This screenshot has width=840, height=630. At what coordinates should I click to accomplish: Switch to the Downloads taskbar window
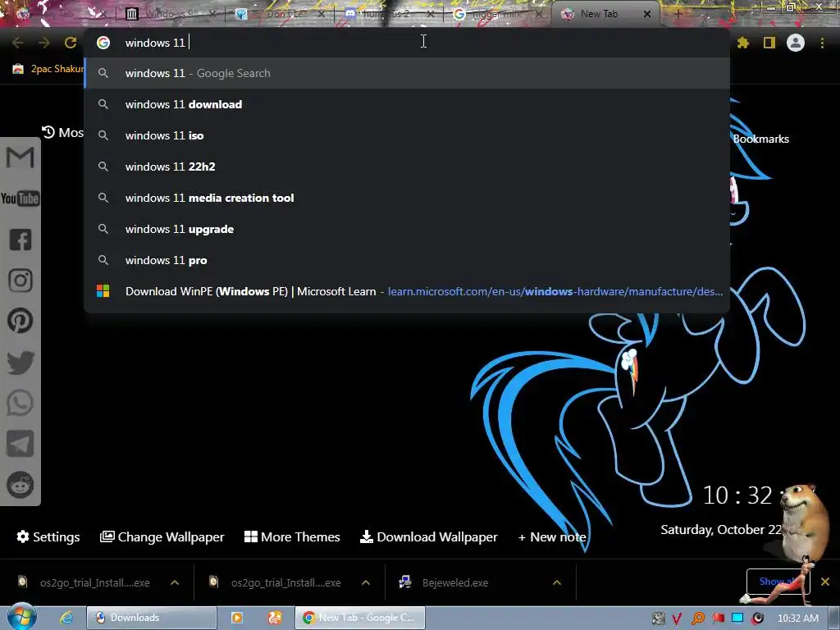tap(152, 618)
